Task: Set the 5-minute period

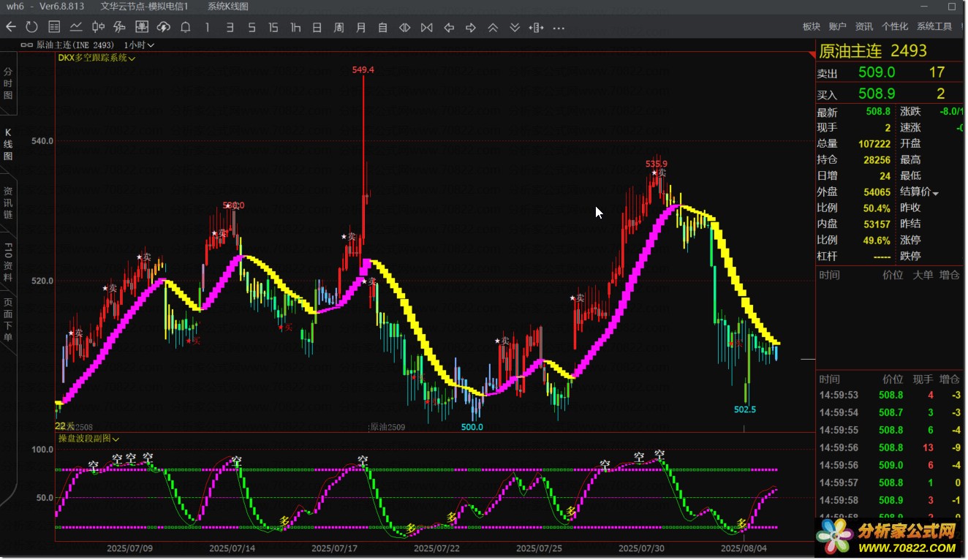Action: (x=252, y=27)
